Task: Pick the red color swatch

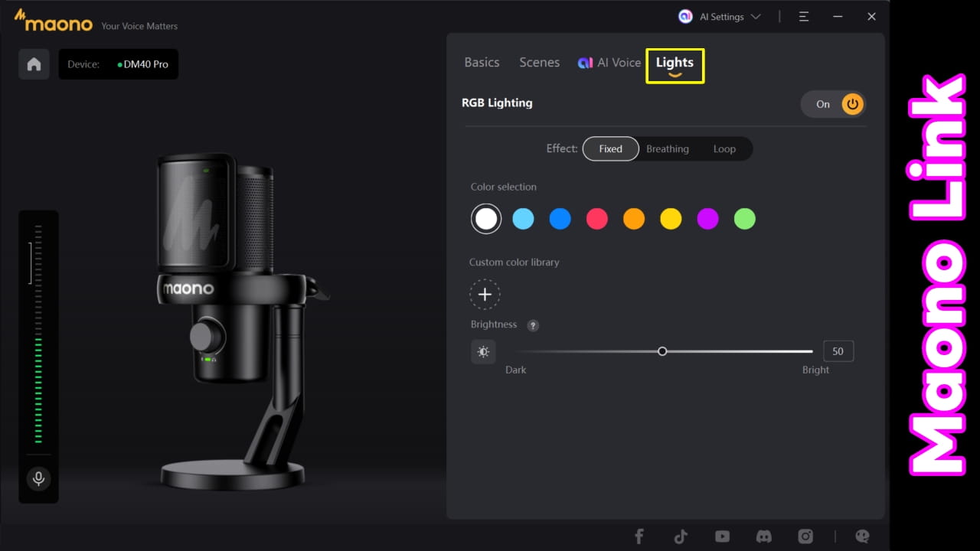Action: pos(597,219)
